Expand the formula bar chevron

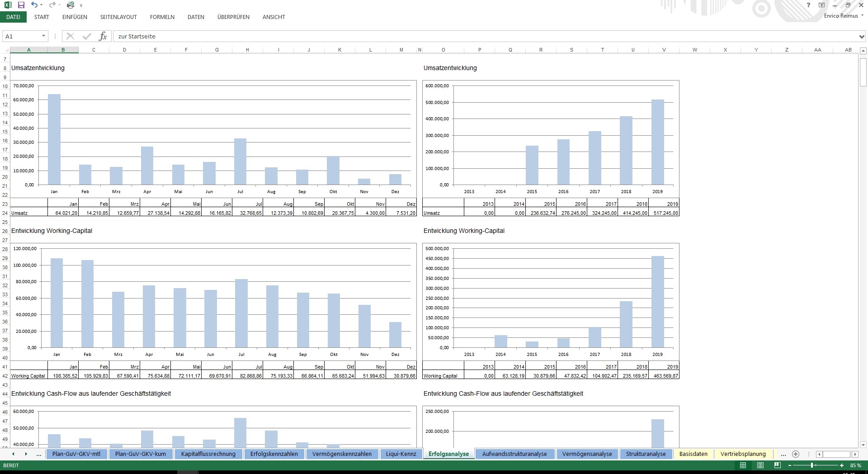pos(861,37)
